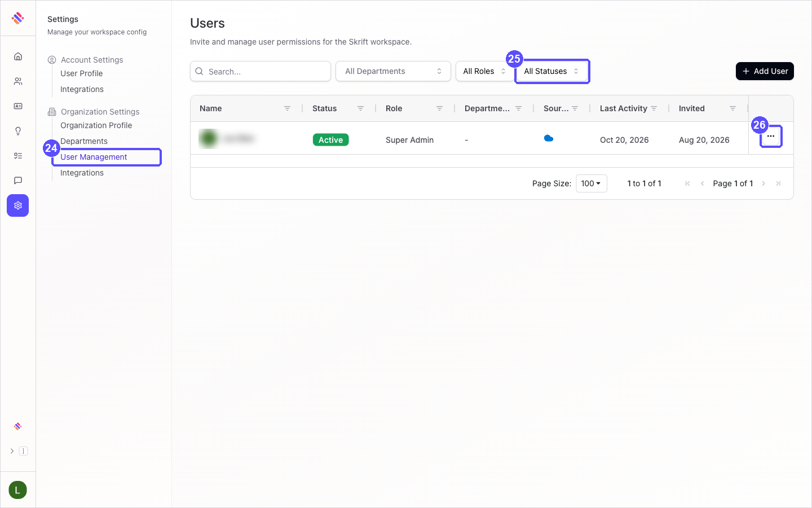Open the All Departments dropdown
812x508 pixels.
pos(393,71)
